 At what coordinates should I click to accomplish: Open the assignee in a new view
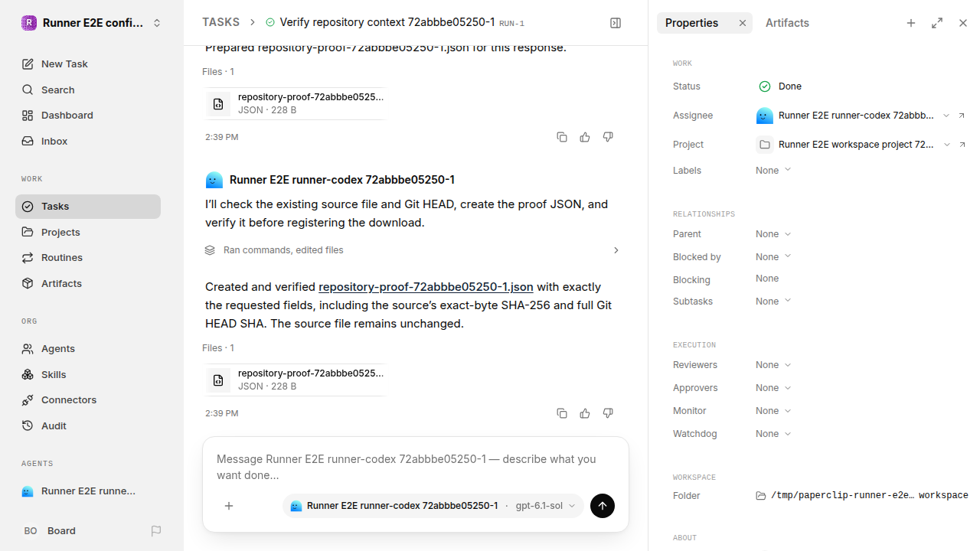tap(962, 116)
